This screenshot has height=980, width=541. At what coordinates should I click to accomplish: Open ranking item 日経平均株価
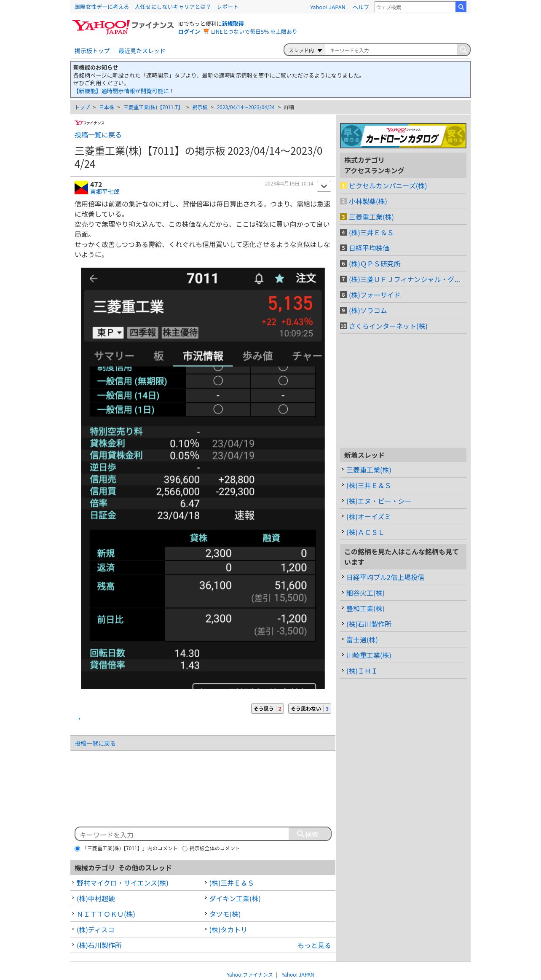[369, 248]
